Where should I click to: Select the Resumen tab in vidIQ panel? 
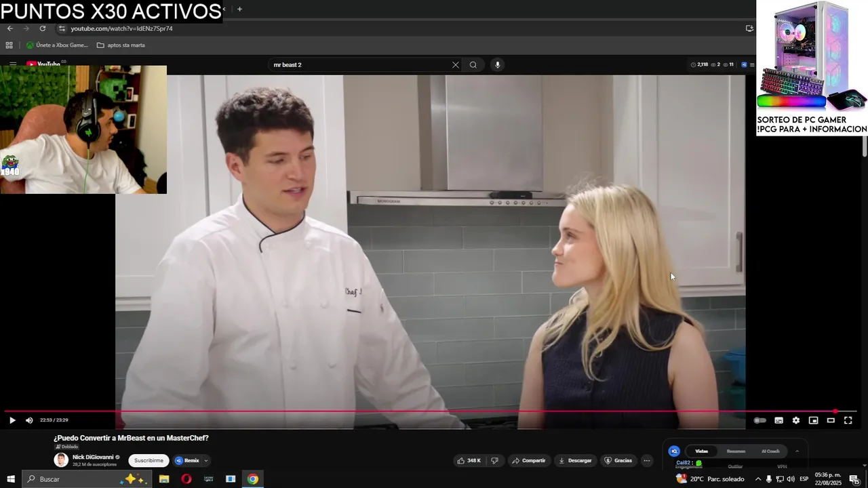(736, 451)
